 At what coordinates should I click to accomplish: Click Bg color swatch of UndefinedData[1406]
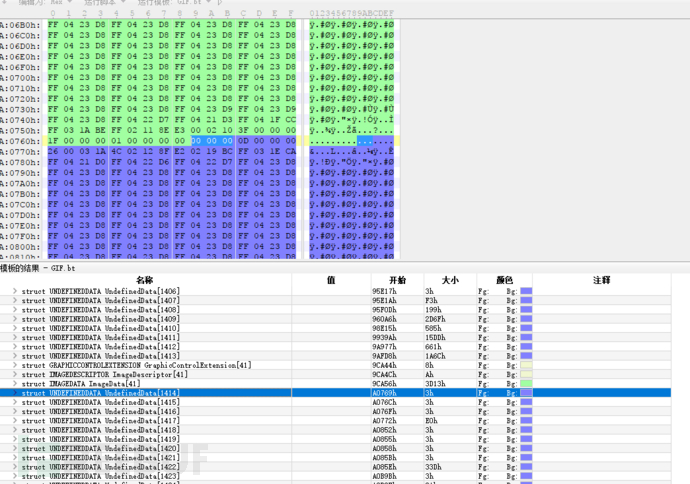click(x=526, y=291)
